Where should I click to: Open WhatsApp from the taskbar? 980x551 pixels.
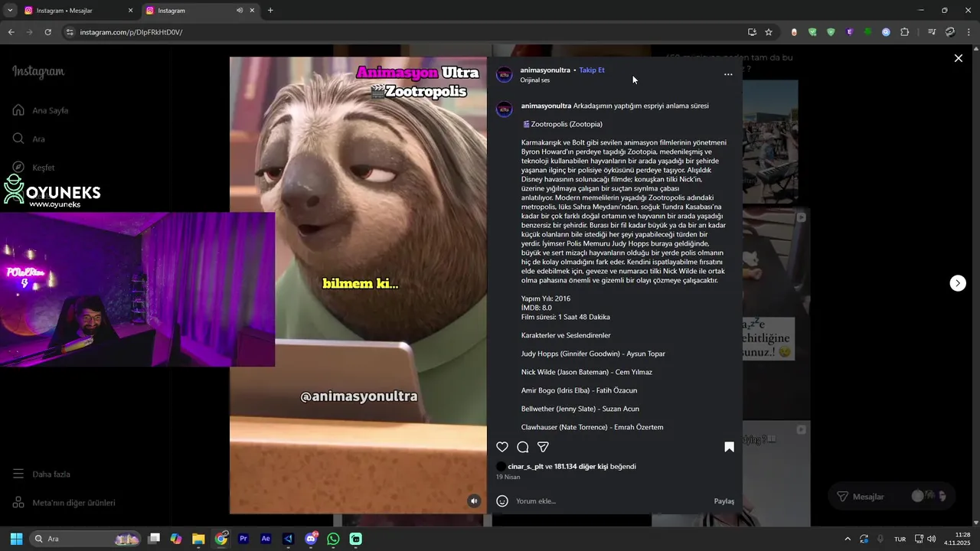333,539
